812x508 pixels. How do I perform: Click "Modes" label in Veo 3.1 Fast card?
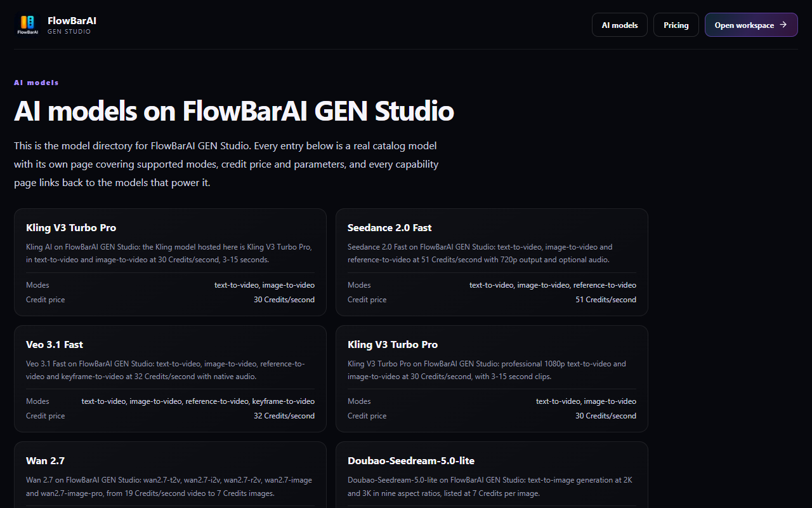click(37, 401)
